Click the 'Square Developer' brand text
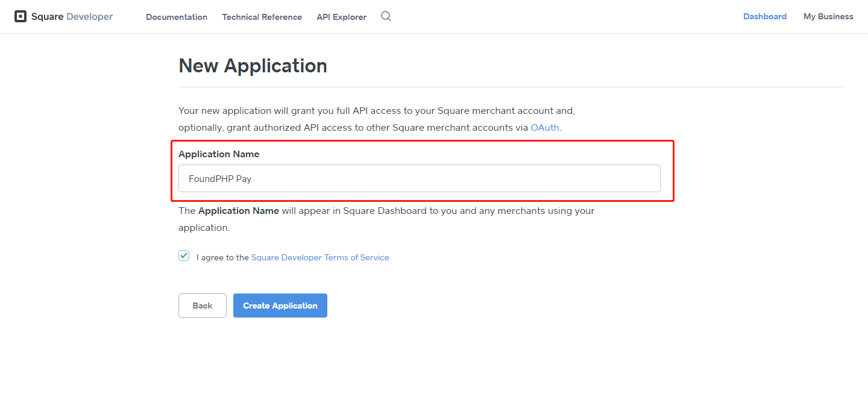 [x=72, y=17]
